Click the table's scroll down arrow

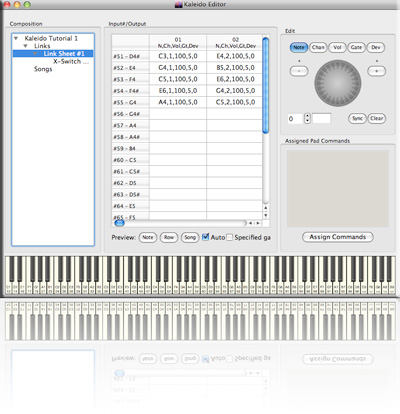pyautogui.click(x=266, y=215)
